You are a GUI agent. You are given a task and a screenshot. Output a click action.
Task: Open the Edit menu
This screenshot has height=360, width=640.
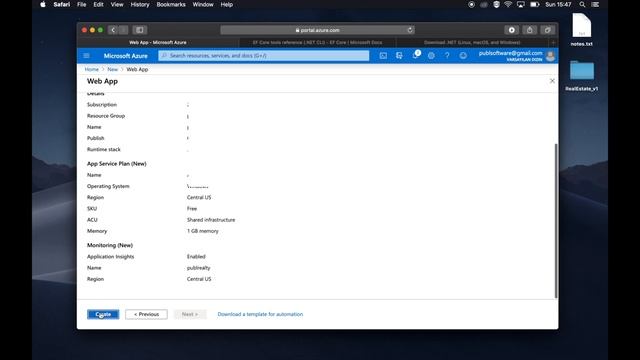[98, 4]
